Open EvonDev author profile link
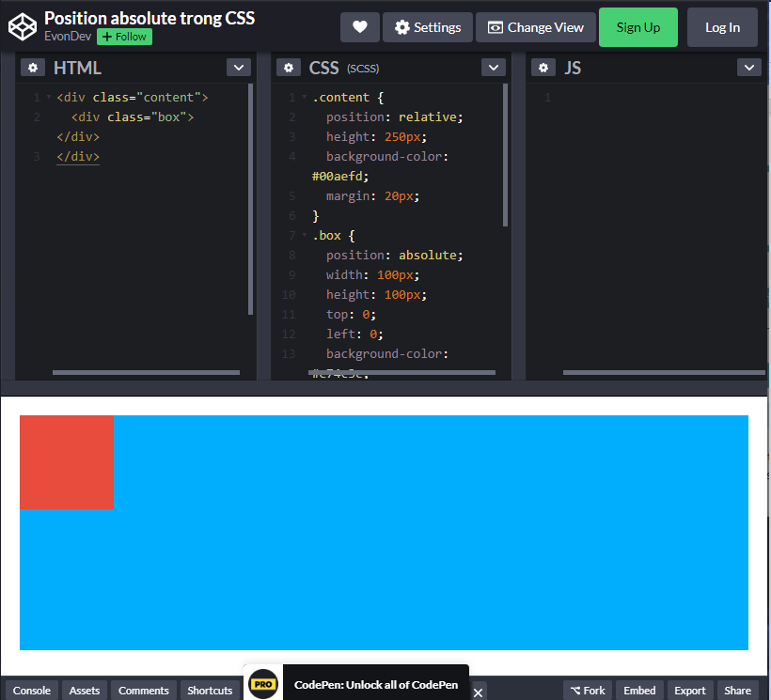The height and width of the screenshot is (700, 771). coord(68,37)
